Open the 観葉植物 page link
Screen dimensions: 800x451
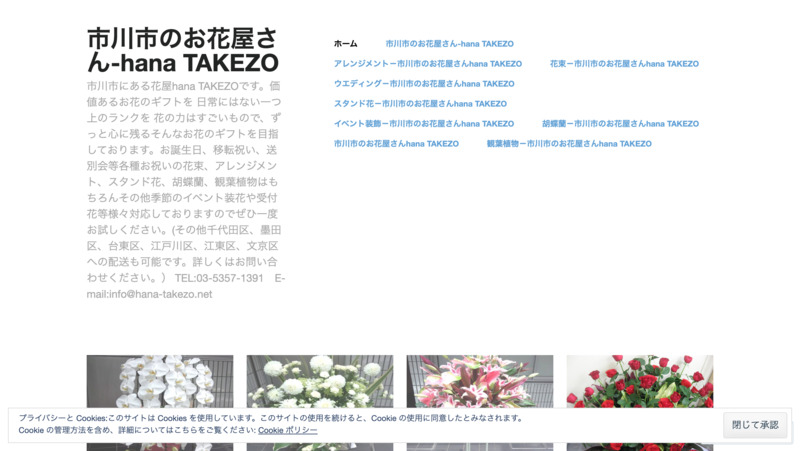coord(569,144)
